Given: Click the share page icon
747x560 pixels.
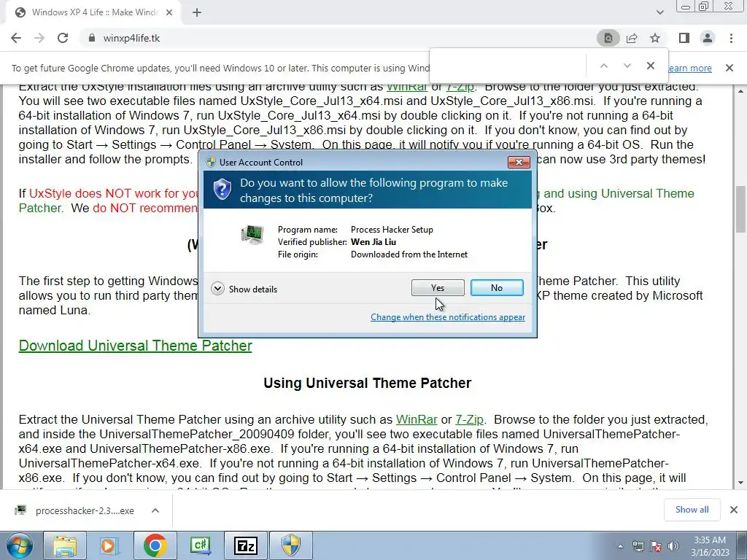Looking at the screenshot, I should (x=632, y=38).
